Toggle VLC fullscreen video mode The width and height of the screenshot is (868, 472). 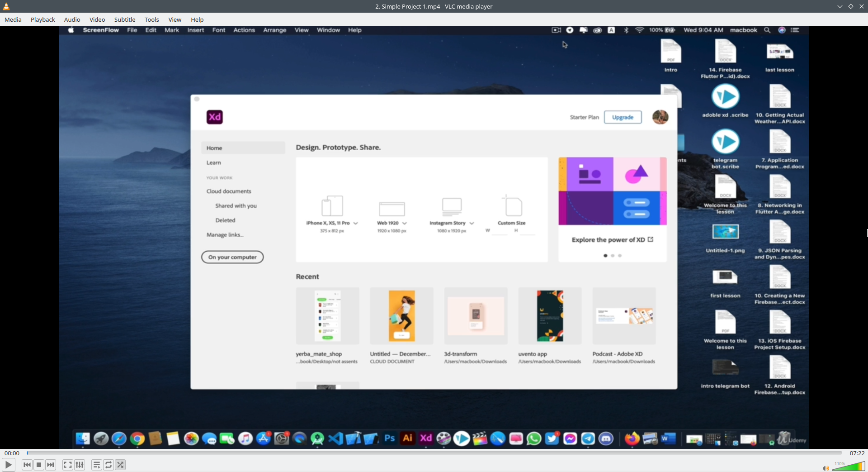pos(68,465)
